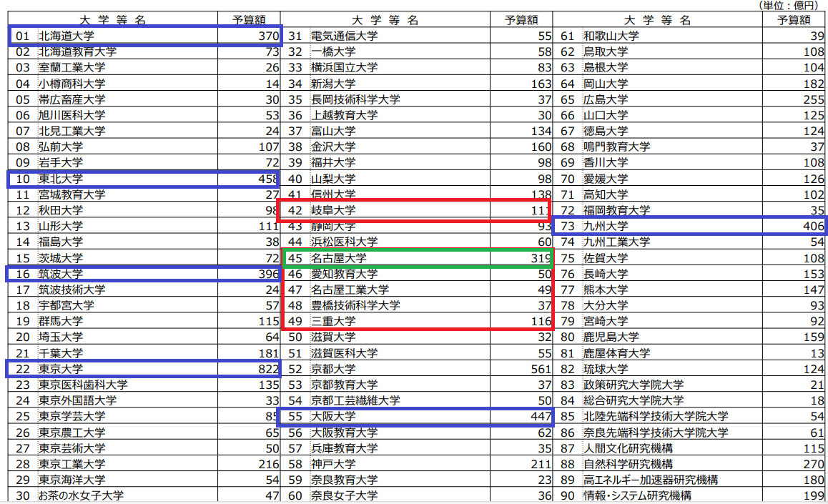Click the 一橋大学 cell

click(x=333, y=51)
